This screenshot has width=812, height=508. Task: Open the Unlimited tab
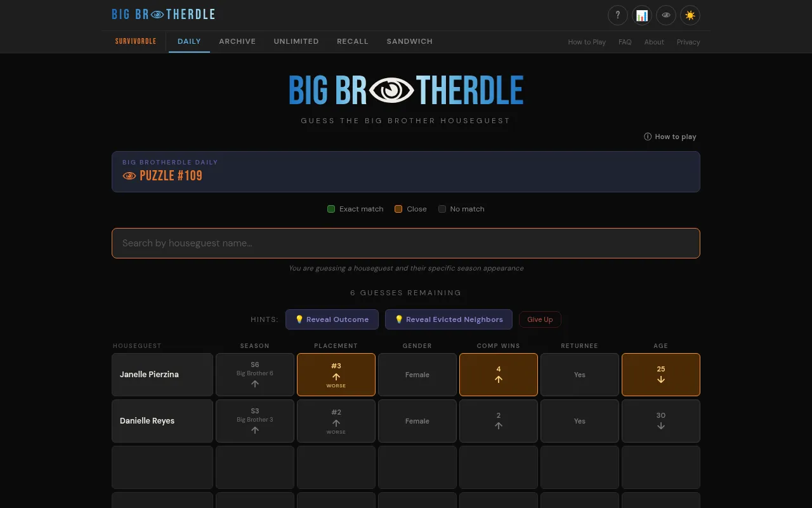tap(296, 41)
